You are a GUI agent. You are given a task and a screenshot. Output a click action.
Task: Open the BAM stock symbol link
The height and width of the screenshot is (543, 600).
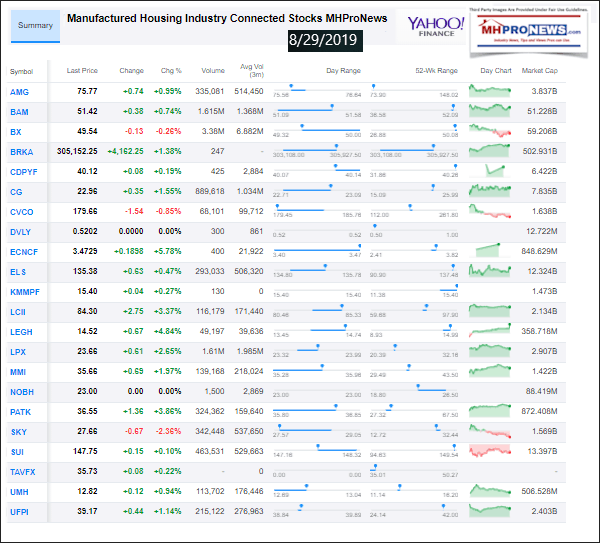pos(19,112)
